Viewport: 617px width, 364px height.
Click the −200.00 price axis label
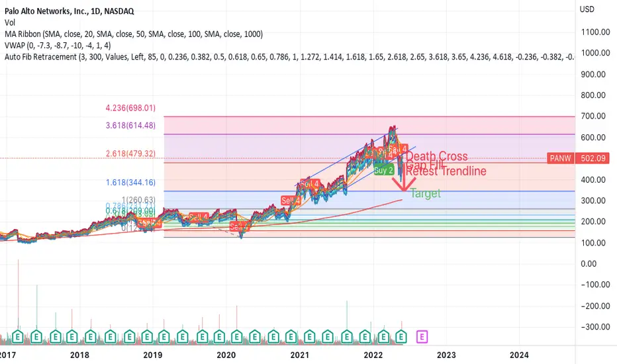pyautogui.click(x=595, y=306)
